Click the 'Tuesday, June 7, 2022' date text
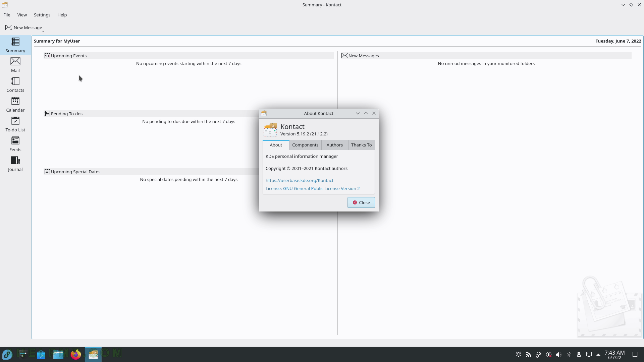644x362 pixels. pos(618,41)
